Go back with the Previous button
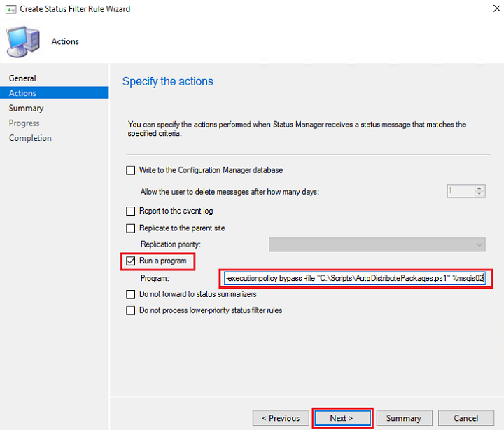504x430 pixels. pos(280,418)
